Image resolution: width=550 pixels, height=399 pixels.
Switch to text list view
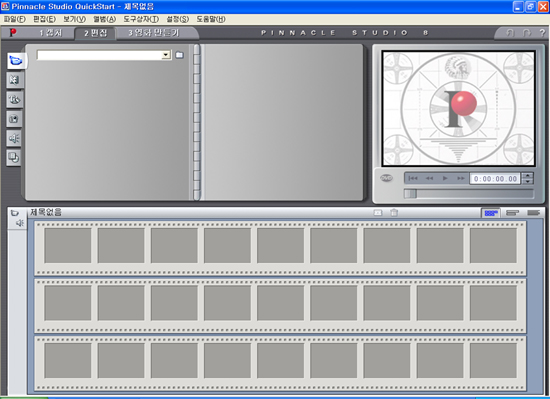coord(534,213)
